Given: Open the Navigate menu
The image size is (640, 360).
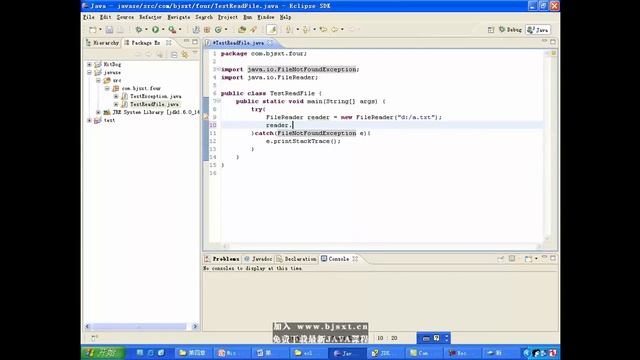Looking at the screenshot, I should tap(179, 17).
